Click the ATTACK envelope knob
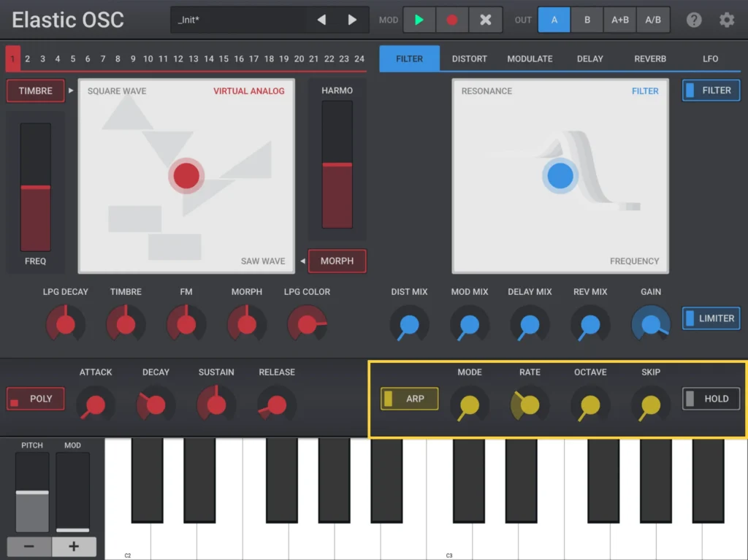This screenshot has width=748, height=560. coord(96,405)
